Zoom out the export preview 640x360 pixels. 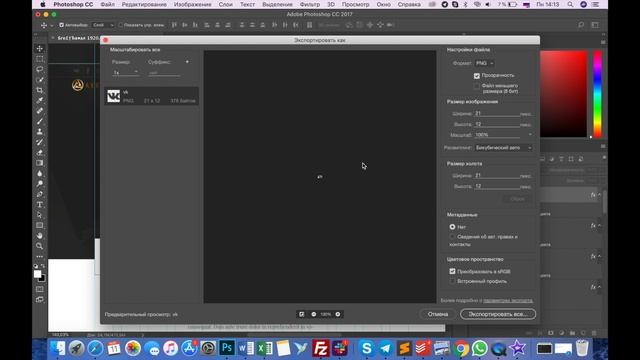(313, 314)
